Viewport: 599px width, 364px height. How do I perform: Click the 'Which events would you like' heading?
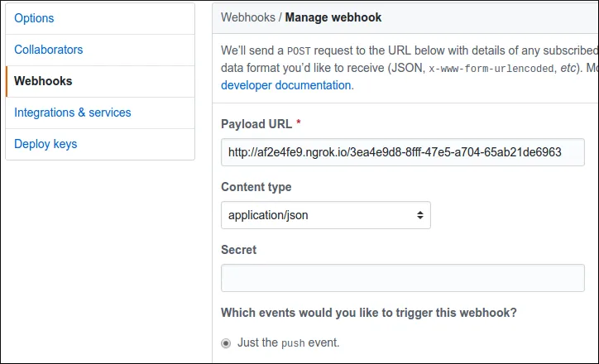[x=369, y=313]
